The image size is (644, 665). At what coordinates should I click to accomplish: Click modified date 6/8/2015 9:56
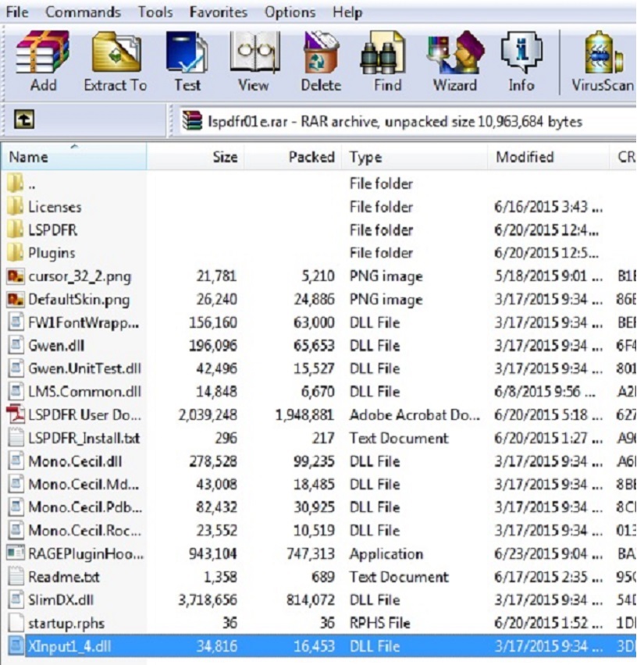545,392
